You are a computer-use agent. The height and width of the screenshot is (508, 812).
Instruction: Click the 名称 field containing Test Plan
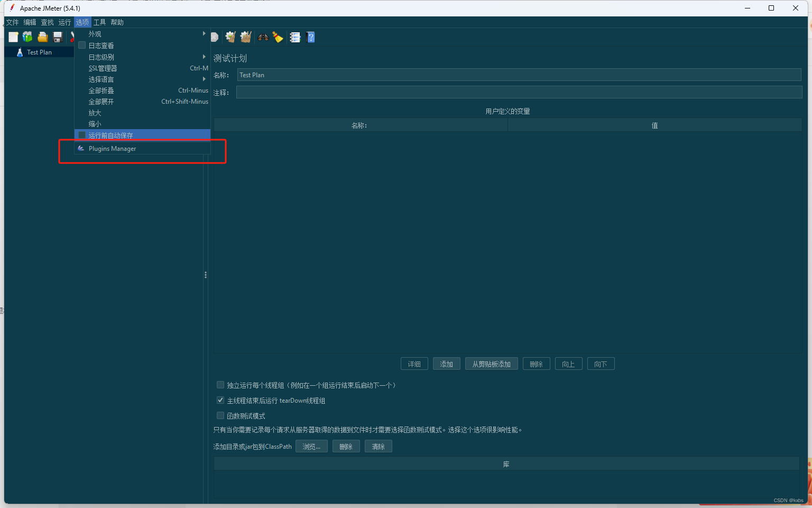click(519, 75)
